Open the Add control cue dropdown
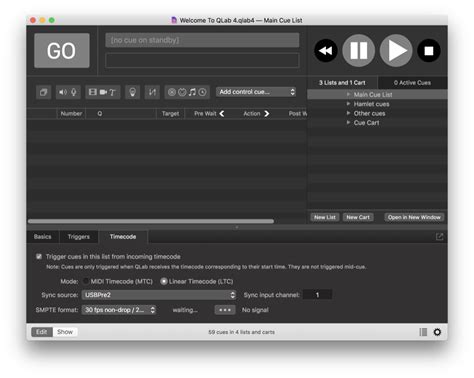The image size is (474, 378). click(256, 92)
